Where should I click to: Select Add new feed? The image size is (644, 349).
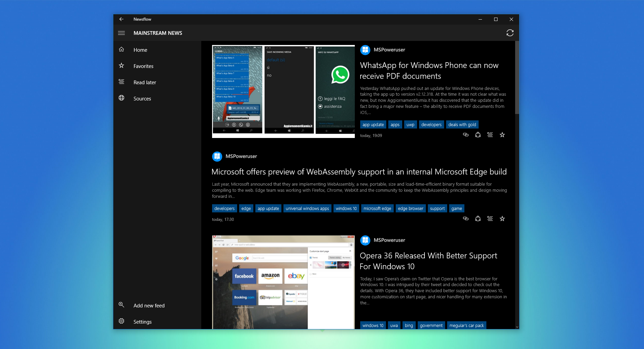157,305
